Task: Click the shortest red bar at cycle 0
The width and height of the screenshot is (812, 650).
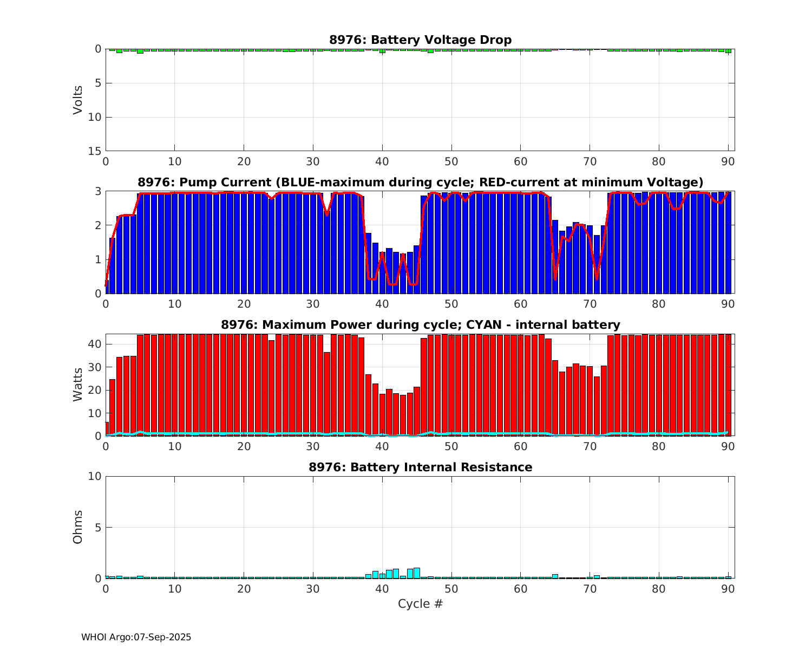Action: coord(107,429)
